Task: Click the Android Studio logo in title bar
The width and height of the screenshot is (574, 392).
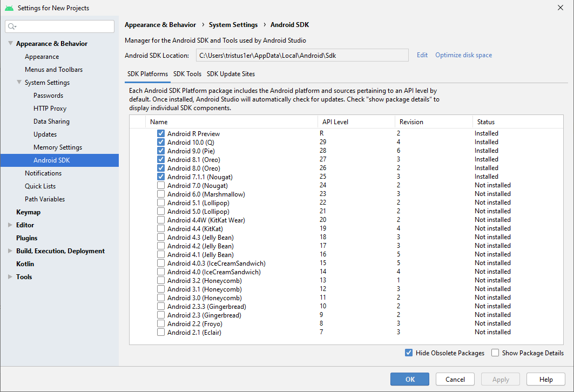Action: coord(9,8)
